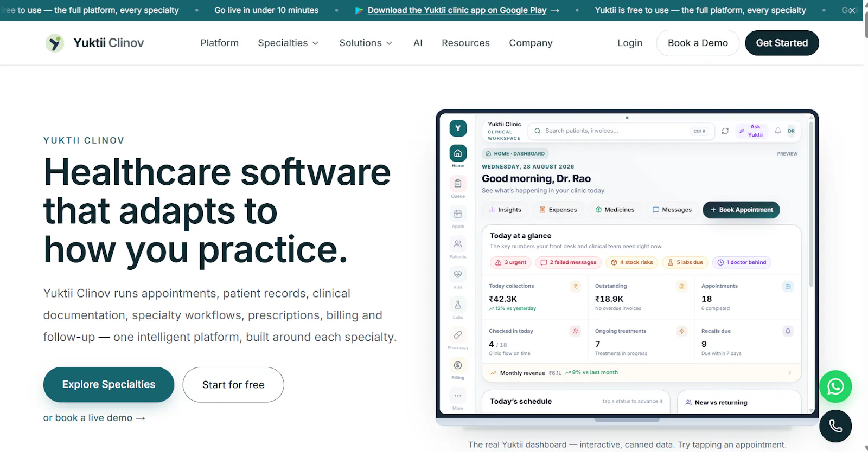Viewport: 868px width, 452px height.
Task: Click the Google Play icon in banner
Action: click(359, 10)
